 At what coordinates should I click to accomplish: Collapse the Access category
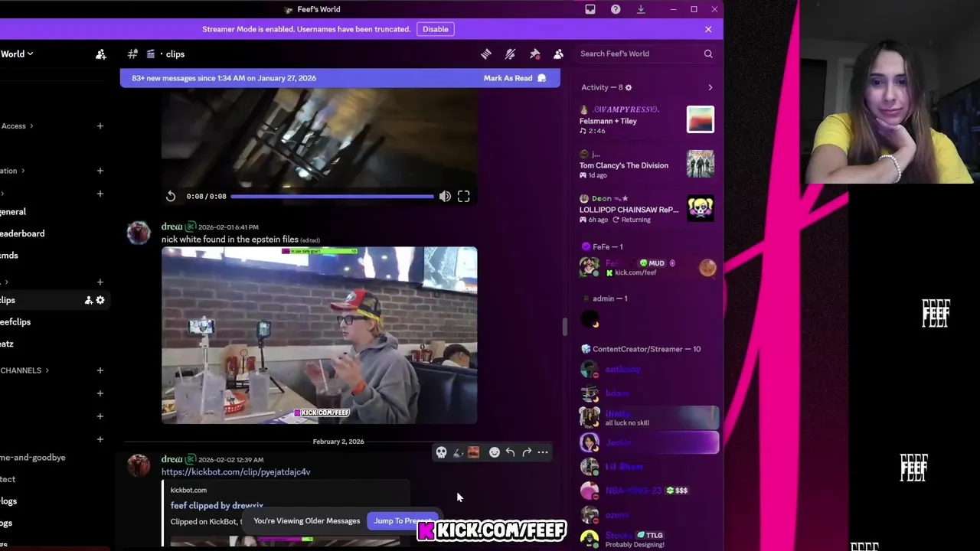[17, 126]
